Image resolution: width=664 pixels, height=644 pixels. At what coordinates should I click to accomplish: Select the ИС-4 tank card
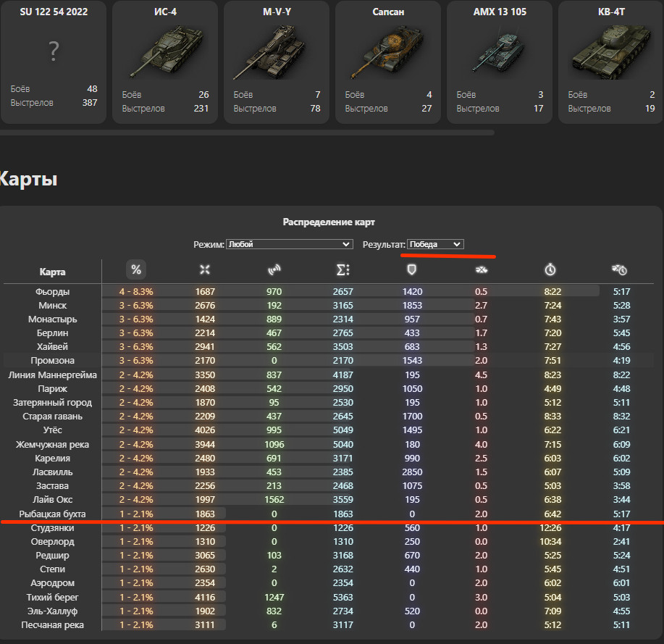[x=165, y=62]
